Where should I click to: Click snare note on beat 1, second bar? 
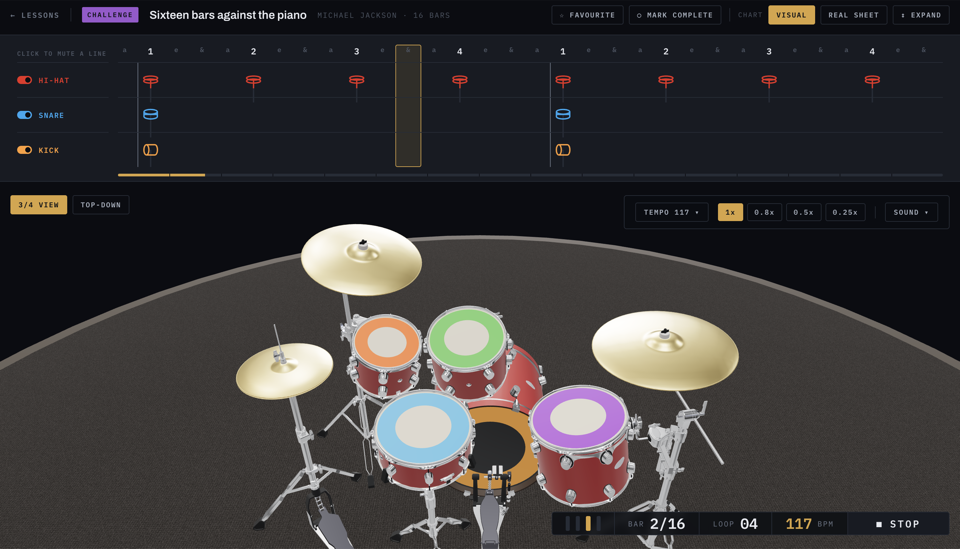pos(563,114)
